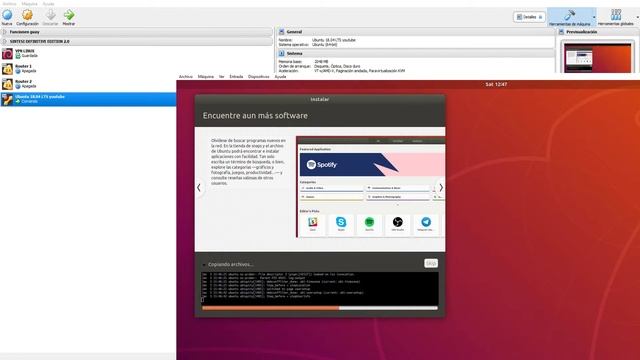This screenshot has height=360, width=640.
Task: Collapse the Copiando archivos details expander
Action: 204,264
